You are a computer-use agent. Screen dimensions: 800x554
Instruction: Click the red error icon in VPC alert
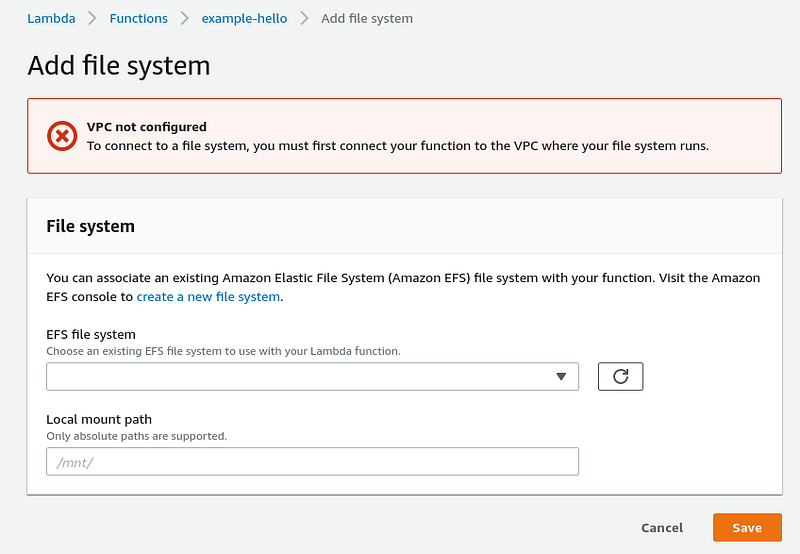pos(62,136)
